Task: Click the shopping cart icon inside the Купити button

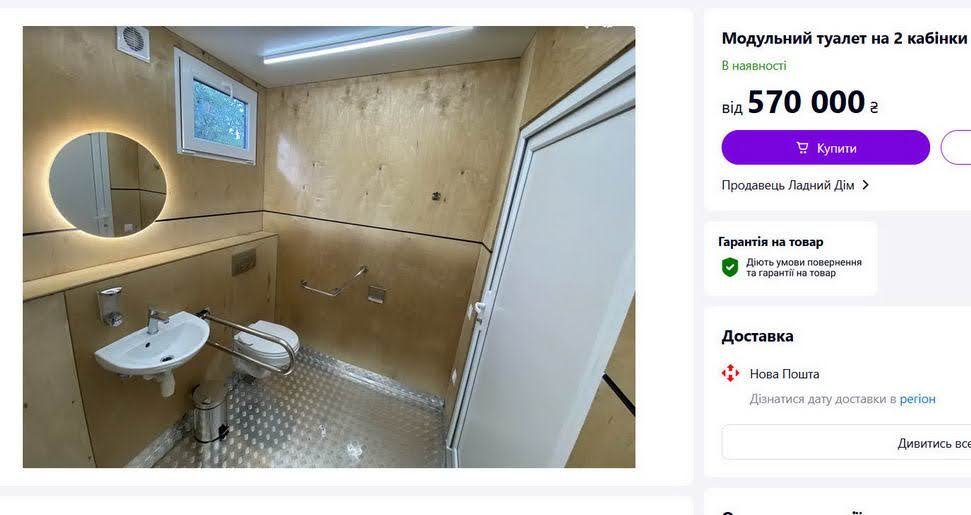Action: pyautogui.click(x=802, y=148)
